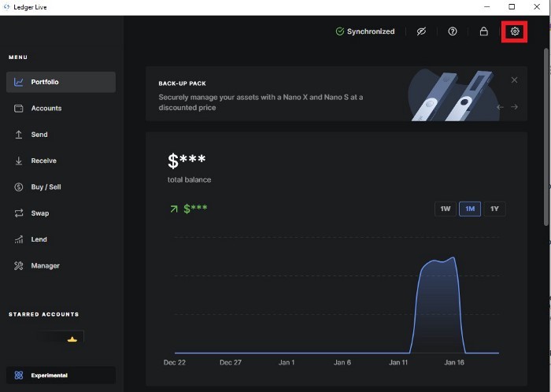Click the Manager tools icon
Viewport: 551px width, 392px height.
point(19,266)
